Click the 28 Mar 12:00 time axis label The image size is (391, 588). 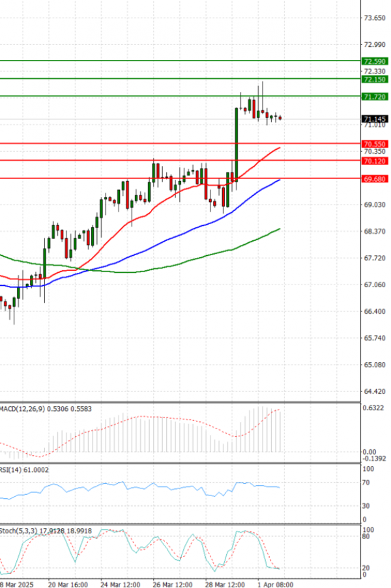pyautogui.click(x=224, y=585)
